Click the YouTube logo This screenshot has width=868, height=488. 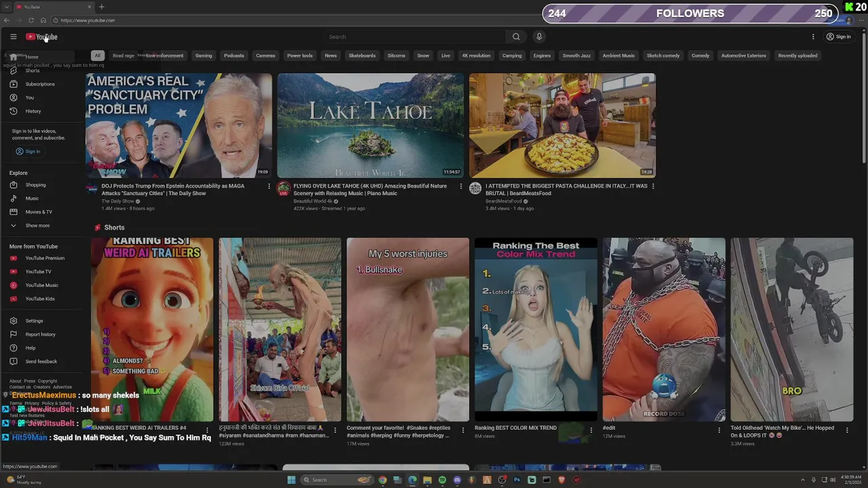pyautogui.click(x=41, y=37)
